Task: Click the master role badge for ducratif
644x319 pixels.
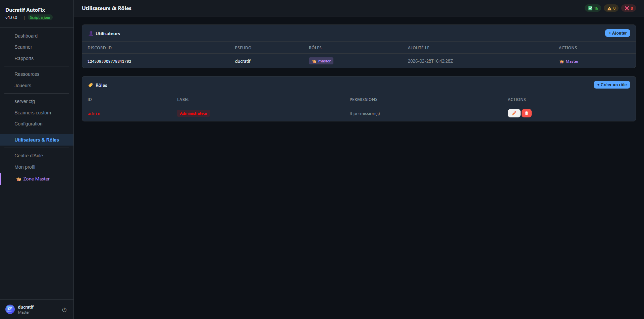Action: [321, 61]
